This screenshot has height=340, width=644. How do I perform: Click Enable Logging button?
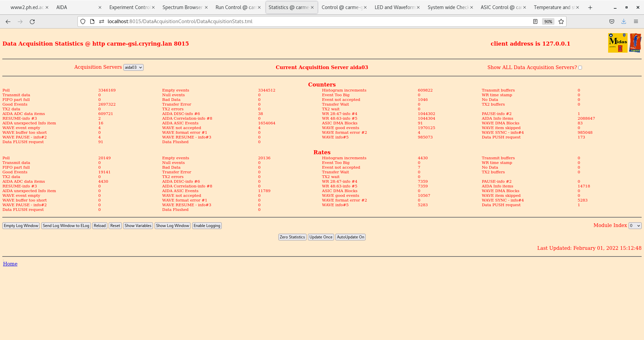pos(207,226)
